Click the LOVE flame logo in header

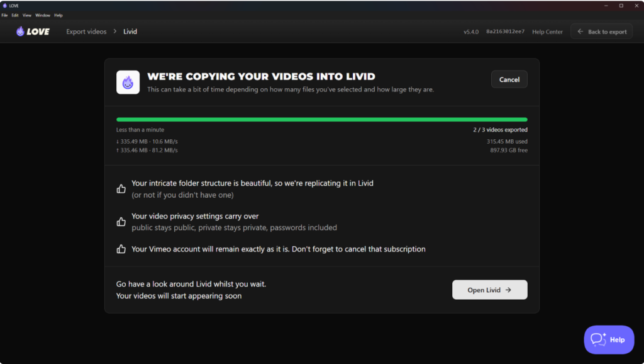click(33, 31)
